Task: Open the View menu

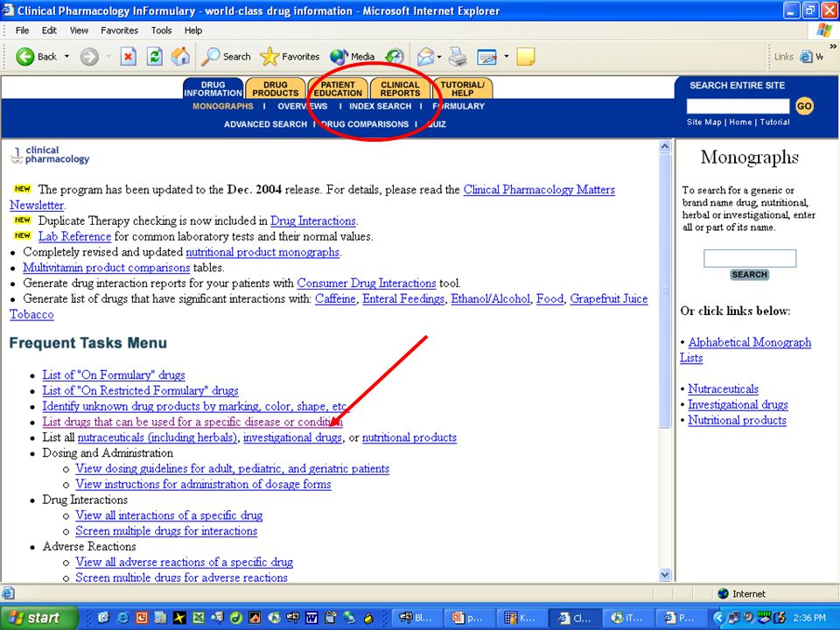Action: (79, 31)
